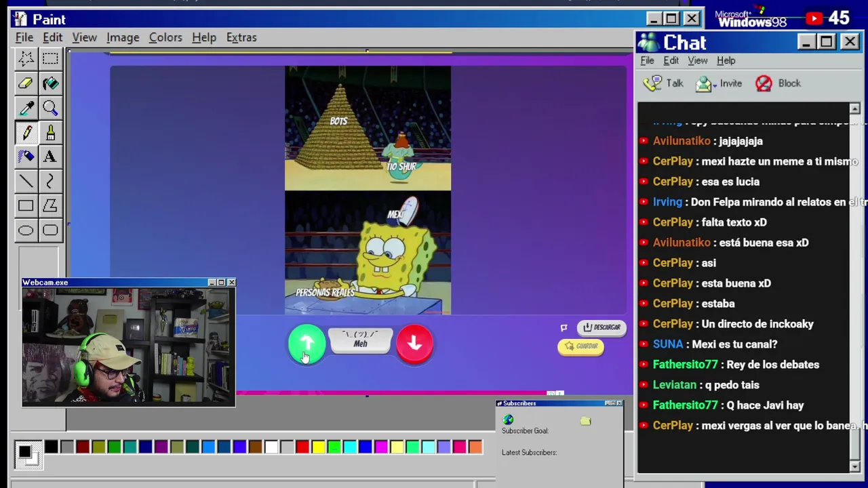Select the Pencil tool
Image resolution: width=868 pixels, height=488 pixels.
point(26,132)
